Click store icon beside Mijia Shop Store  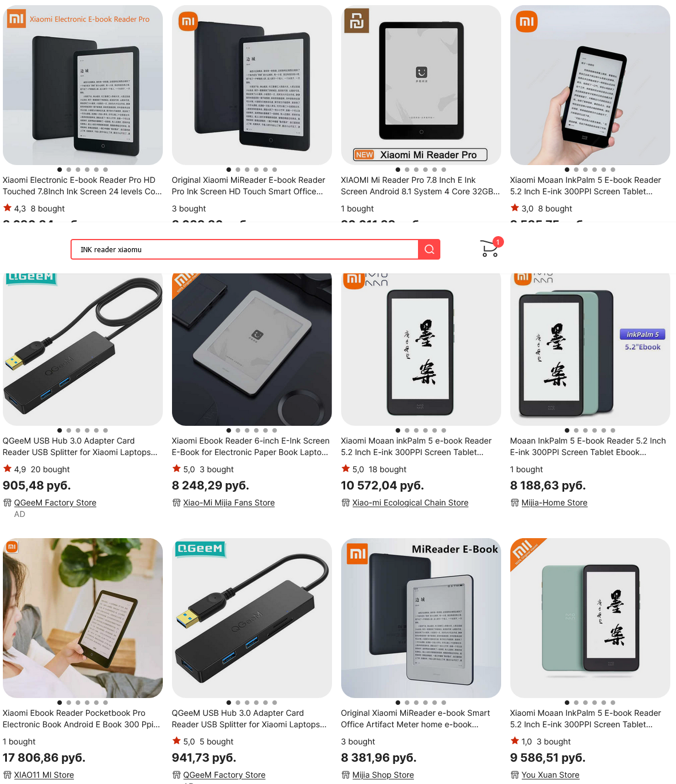point(346,775)
